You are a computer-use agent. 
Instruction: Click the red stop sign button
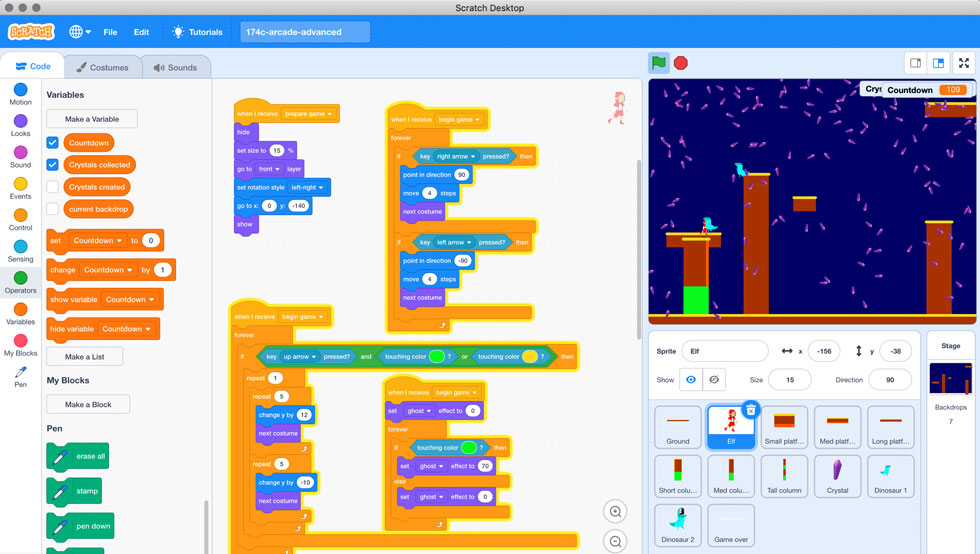pyautogui.click(x=681, y=63)
